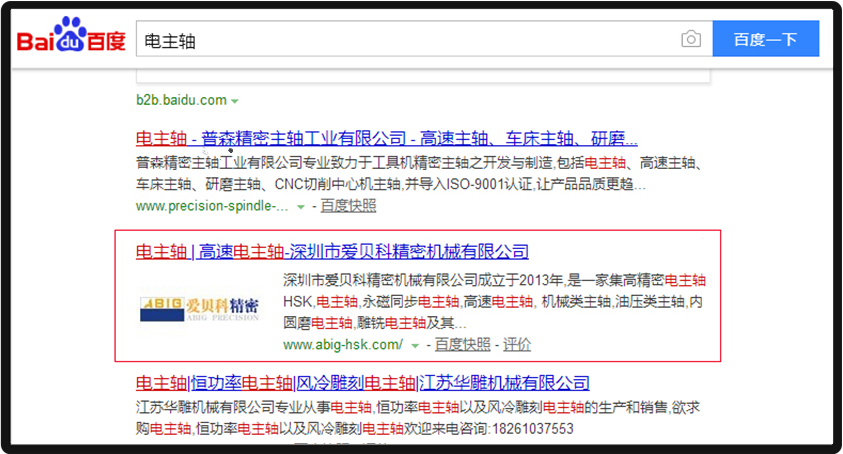The image size is (843, 454).
Task: Open 百度快照 for the 普森精密 result
Action: pos(349,206)
